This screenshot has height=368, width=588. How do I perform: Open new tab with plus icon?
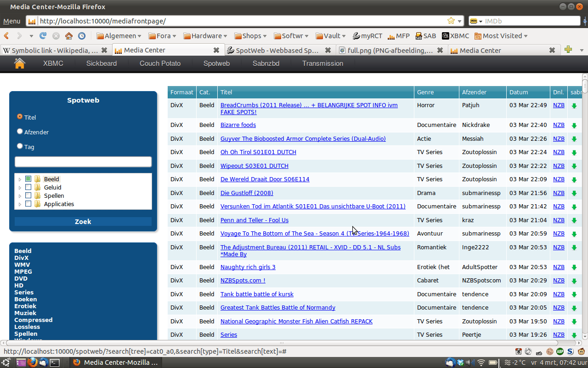coord(568,50)
